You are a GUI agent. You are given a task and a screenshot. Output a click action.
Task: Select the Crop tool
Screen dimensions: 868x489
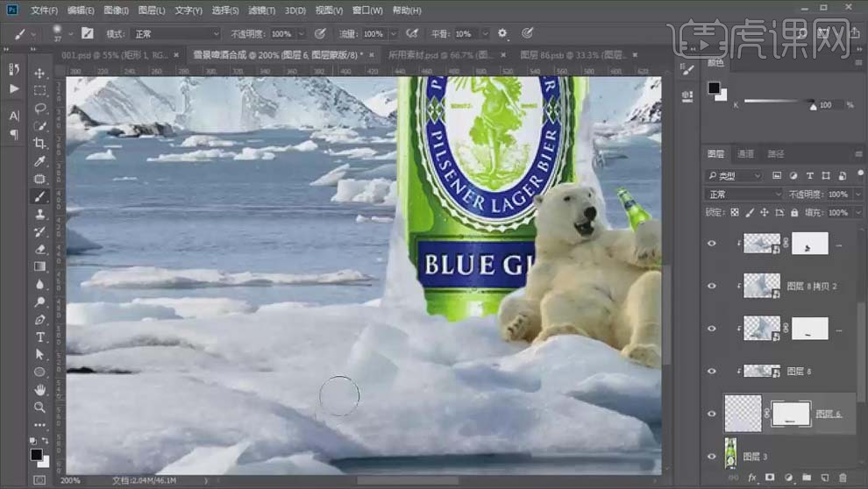[40, 144]
